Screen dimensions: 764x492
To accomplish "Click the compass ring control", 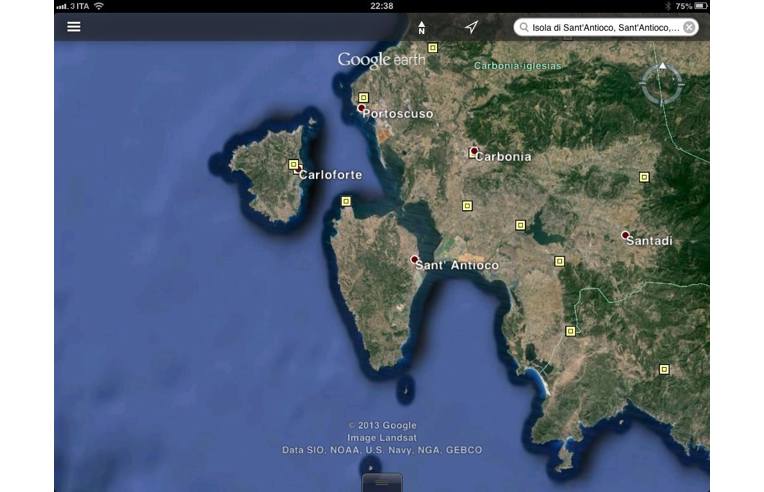I will click(x=661, y=84).
